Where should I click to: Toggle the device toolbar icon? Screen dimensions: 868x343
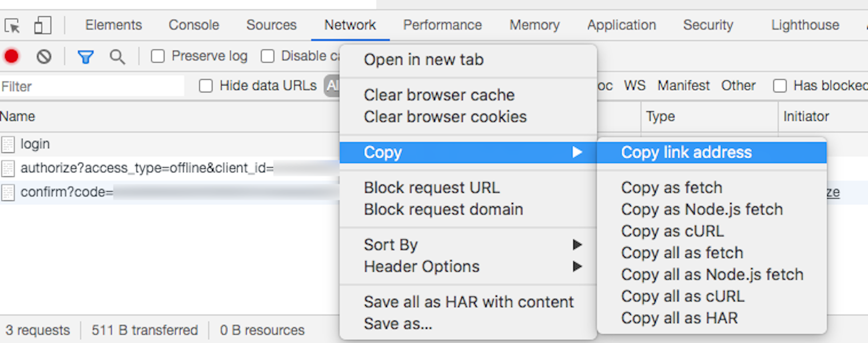pyautogui.click(x=43, y=25)
